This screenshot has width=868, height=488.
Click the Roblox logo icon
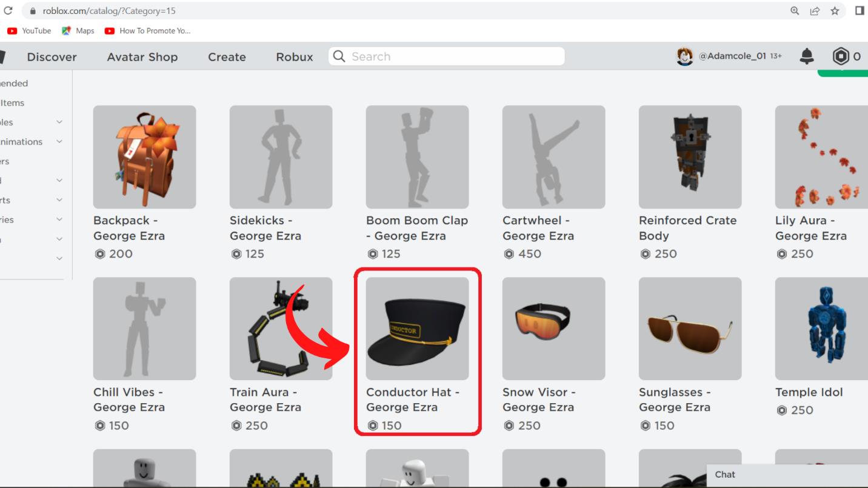tap(3, 57)
